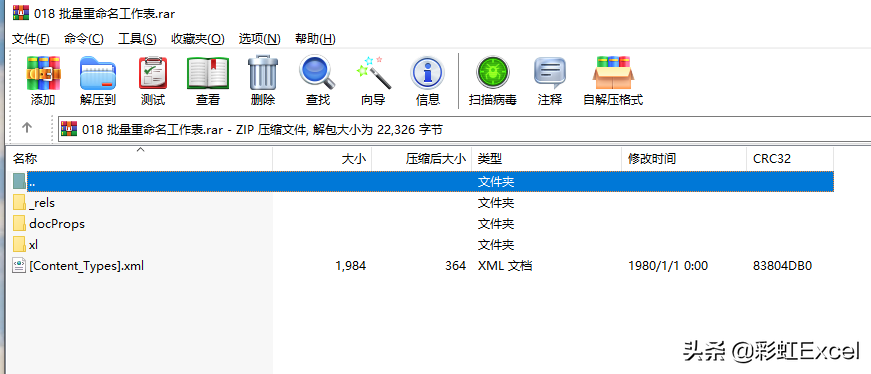Click 文件夹 type cell in docProps row
Viewport: 871px width, 374px height.
click(x=495, y=224)
